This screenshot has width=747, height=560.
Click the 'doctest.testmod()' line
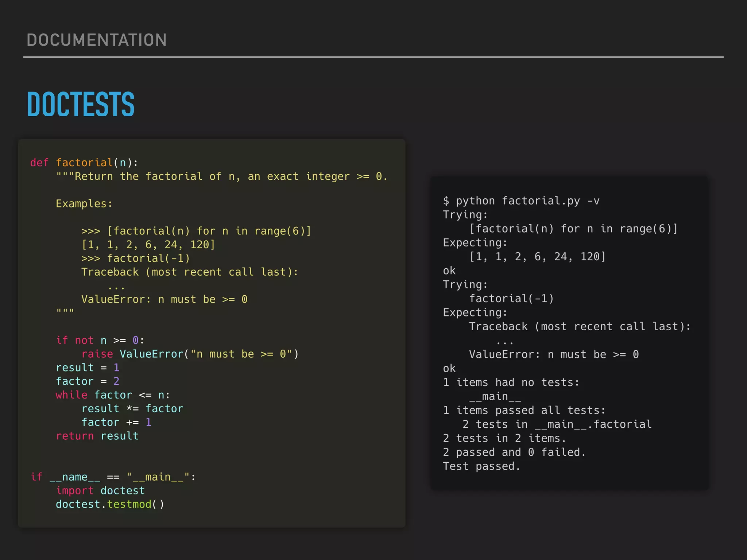pos(110,504)
